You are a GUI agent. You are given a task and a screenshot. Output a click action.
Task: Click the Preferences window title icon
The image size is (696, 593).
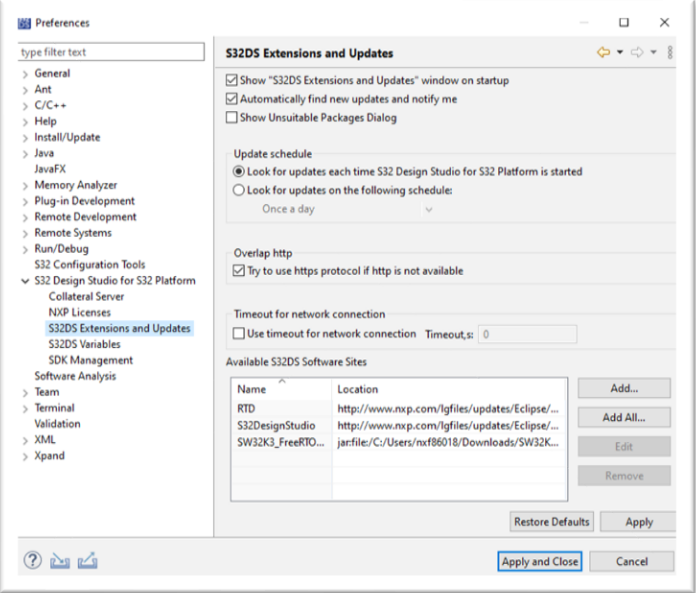coord(24,23)
